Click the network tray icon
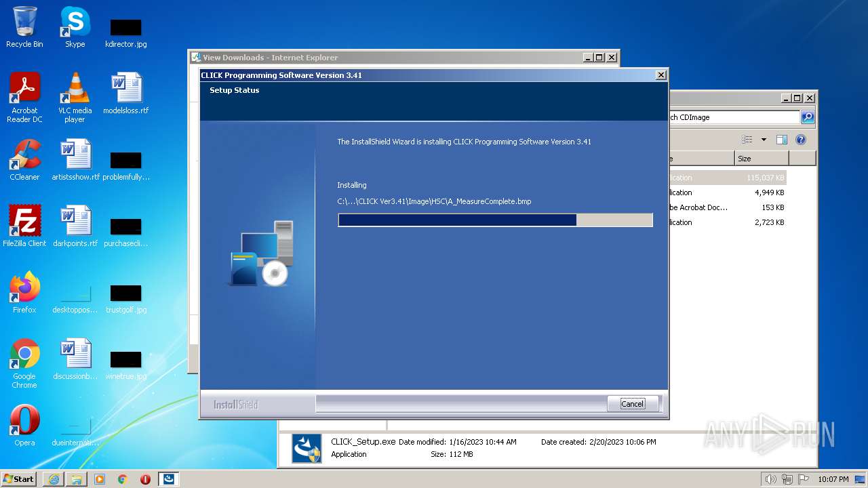 787,479
